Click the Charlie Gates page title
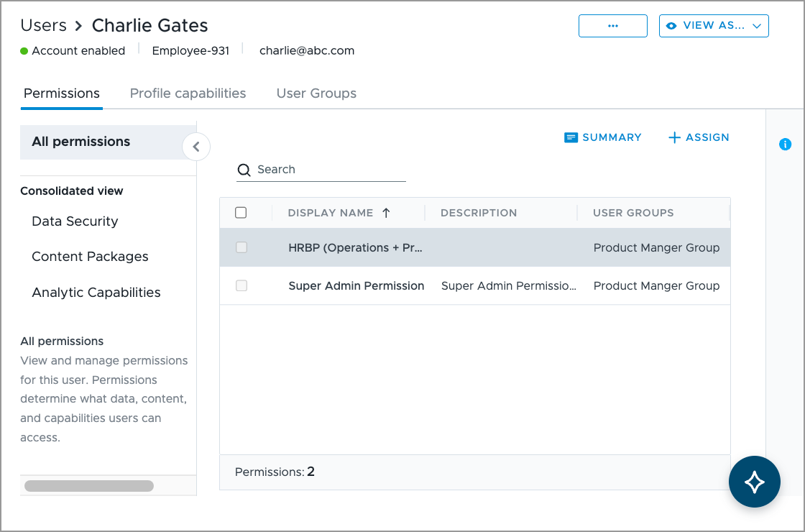This screenshot has width=805, height=532. (x=150, y=25)
